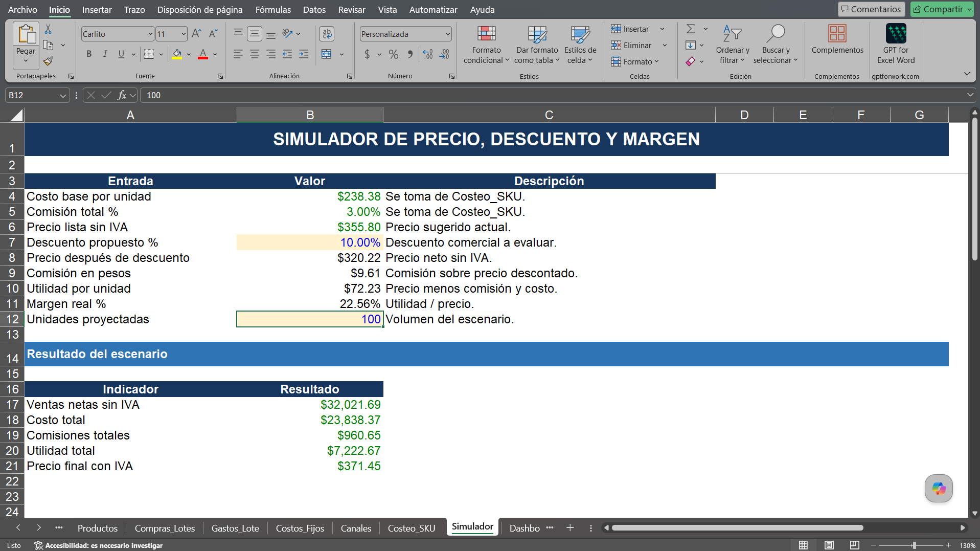Click the Copy icon in Portapapeles
980x551 pixels.
pyautogui.click(x=48, y=45)
